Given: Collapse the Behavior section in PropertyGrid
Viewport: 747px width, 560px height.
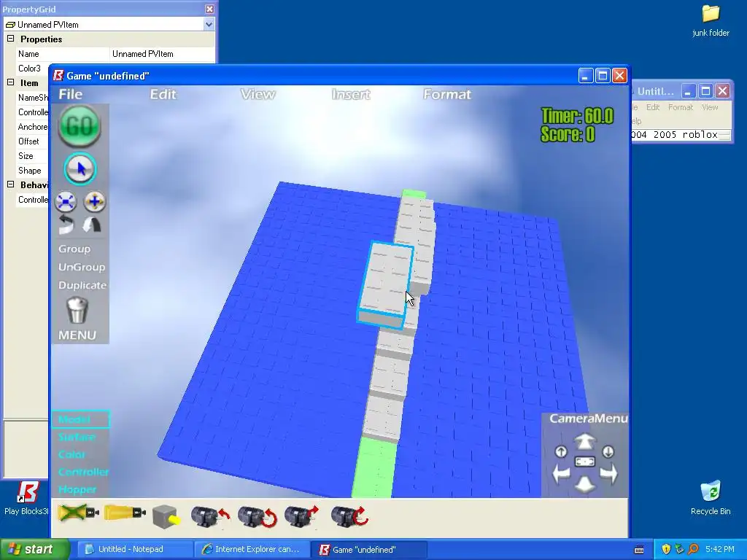Looking at the screenshot, I should pyautogui.click(x=10, y=184).
